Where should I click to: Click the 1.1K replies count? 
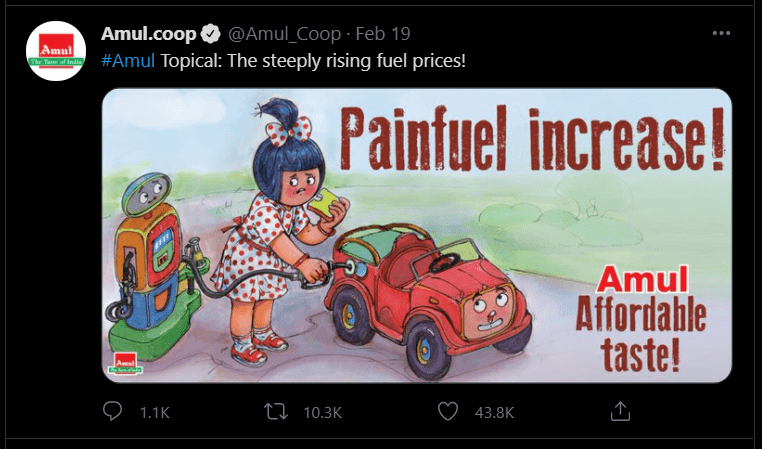point(155,413)
